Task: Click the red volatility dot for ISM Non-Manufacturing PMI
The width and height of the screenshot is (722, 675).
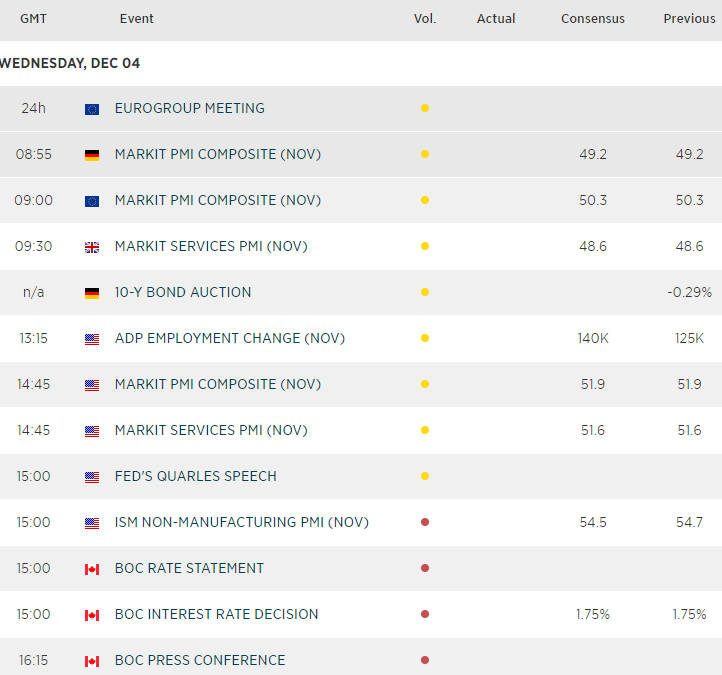Action: click(x=425, y=522)
